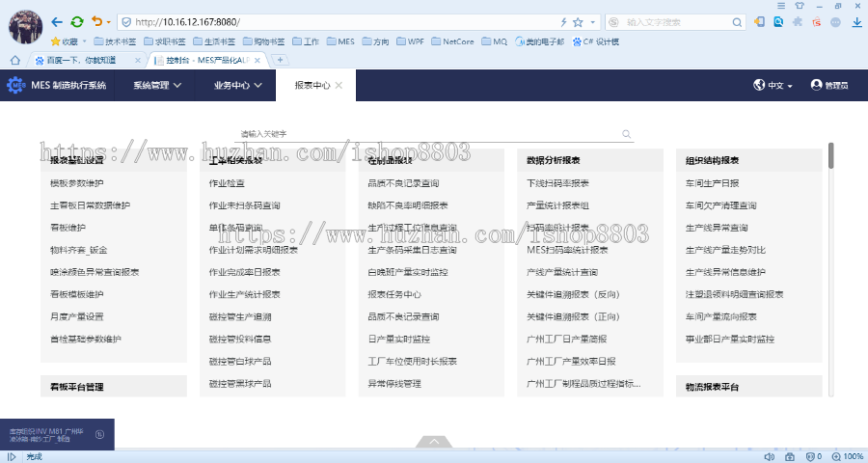
Task: Open 模板参数维护 report
Action: 77,183
